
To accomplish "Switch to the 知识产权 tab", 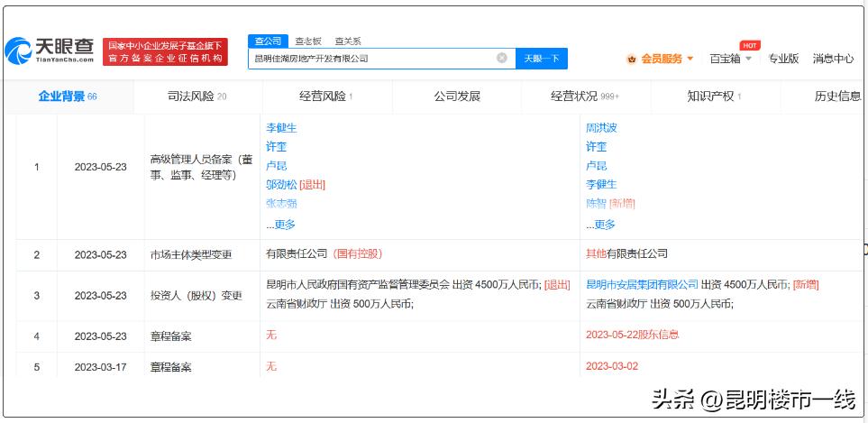I will point(715,97).
